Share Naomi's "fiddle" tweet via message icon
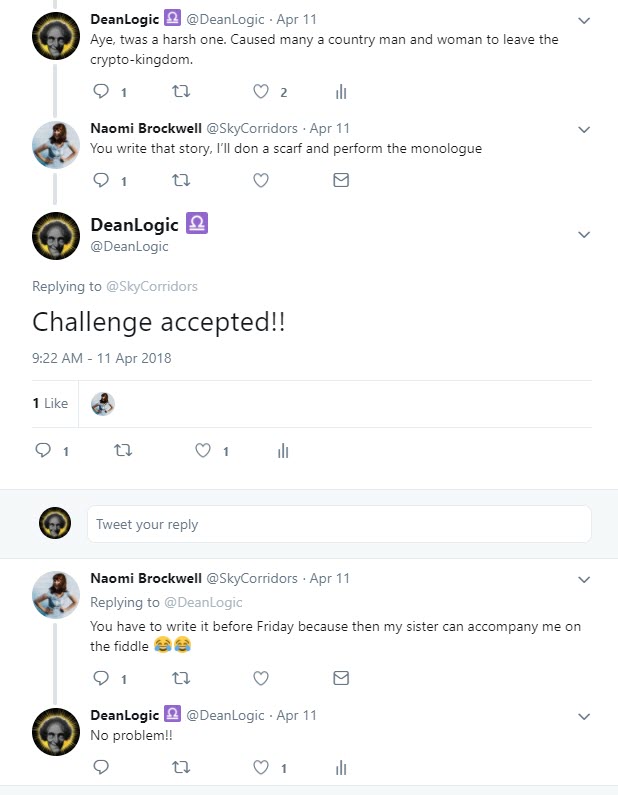Screen dimensions: 618x795 [x=341, y=678]
